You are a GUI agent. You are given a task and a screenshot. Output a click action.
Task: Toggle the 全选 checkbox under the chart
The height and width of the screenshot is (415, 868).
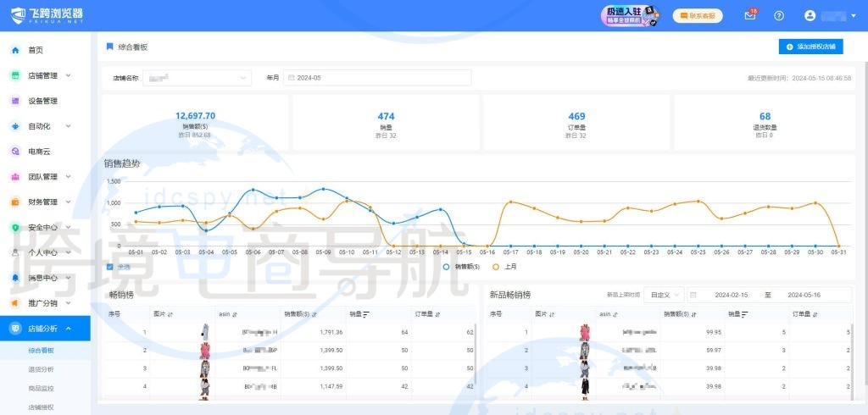tap(110, 267)
